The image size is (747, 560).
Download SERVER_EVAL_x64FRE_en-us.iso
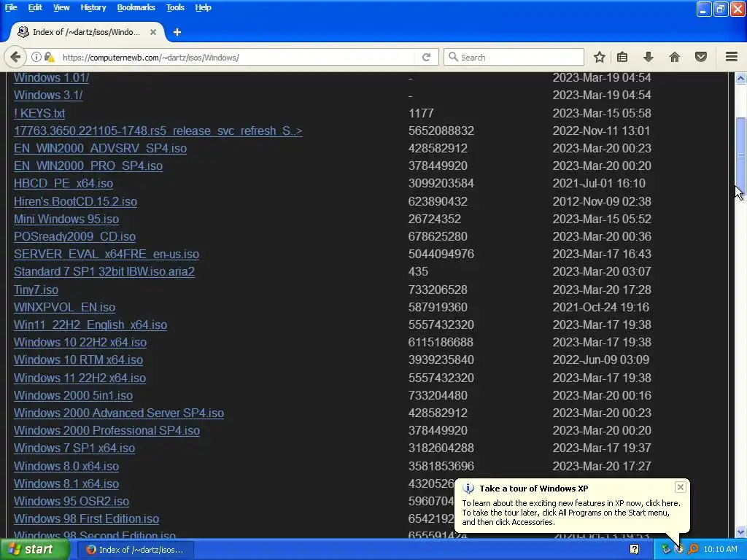(x=107, y=254)
